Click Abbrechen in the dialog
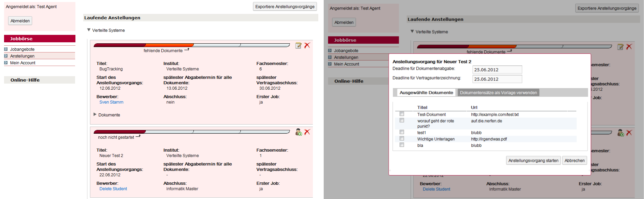Image resolution: width=644 pixels, height=199 pixels. [x=575, y=160]
